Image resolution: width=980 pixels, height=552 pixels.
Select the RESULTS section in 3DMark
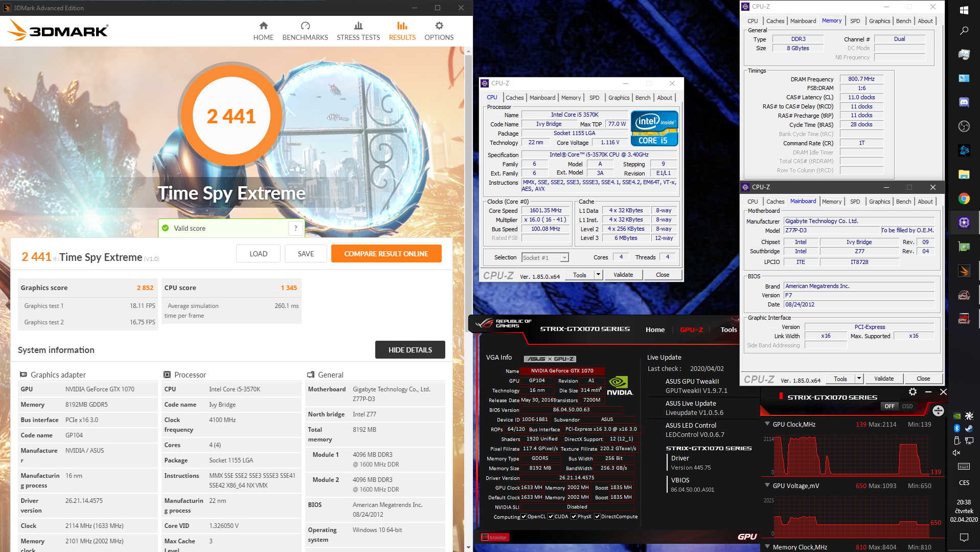(402, 31)
